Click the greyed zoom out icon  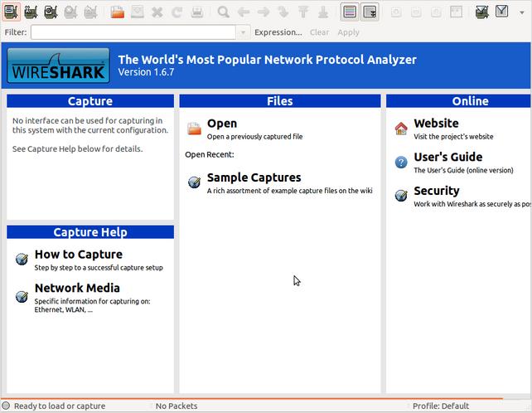pyautogui.click(x=416, y=12)
